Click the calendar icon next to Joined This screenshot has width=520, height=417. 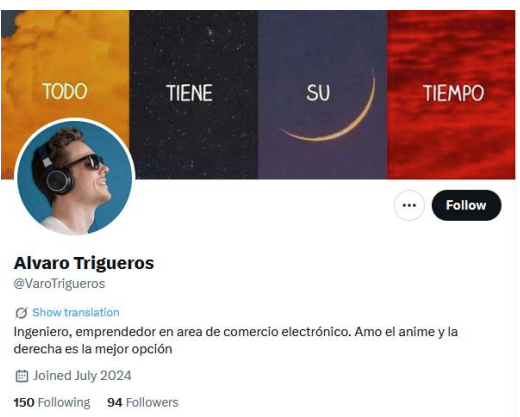click(22, 376)
